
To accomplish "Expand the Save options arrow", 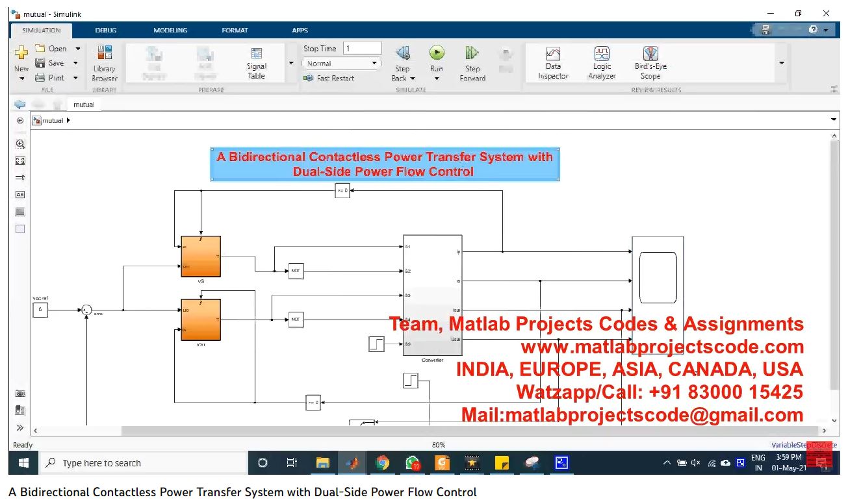I will coord(76,63).
